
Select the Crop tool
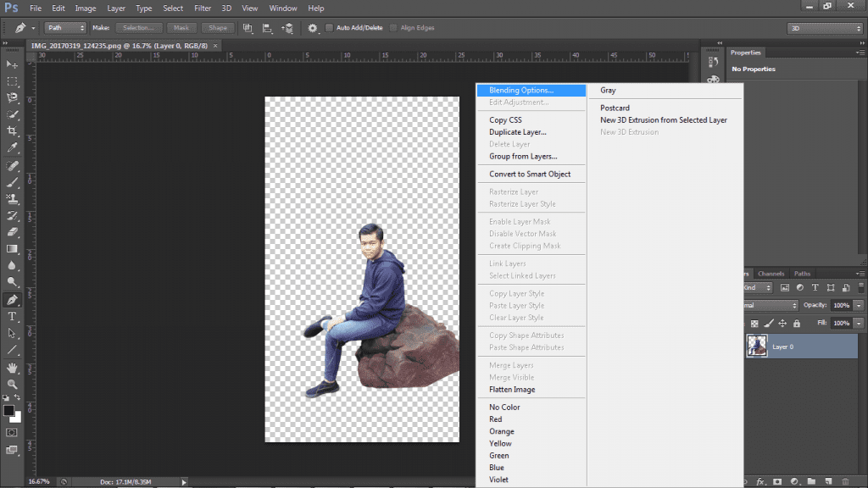[x=12, y=131]
